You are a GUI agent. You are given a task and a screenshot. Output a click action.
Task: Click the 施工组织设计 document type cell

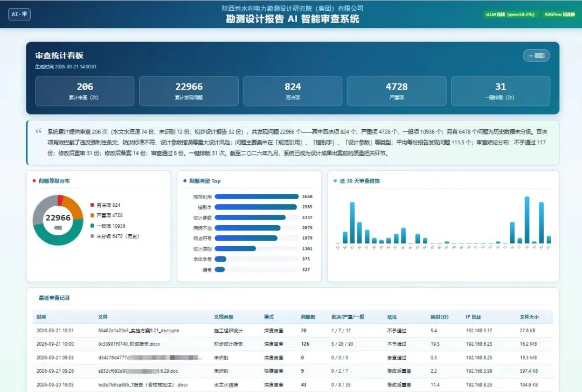[228, 331]
